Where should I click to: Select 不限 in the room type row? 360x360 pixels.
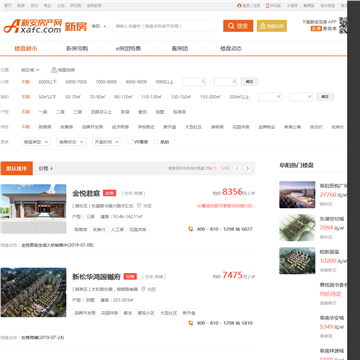[x=25, y=112]
